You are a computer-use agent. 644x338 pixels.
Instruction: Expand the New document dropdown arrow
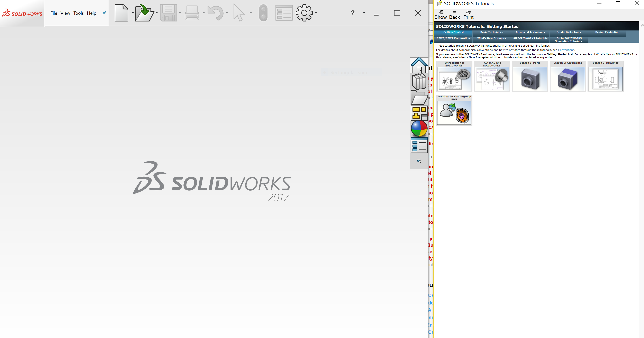click(x=133, y=13)
